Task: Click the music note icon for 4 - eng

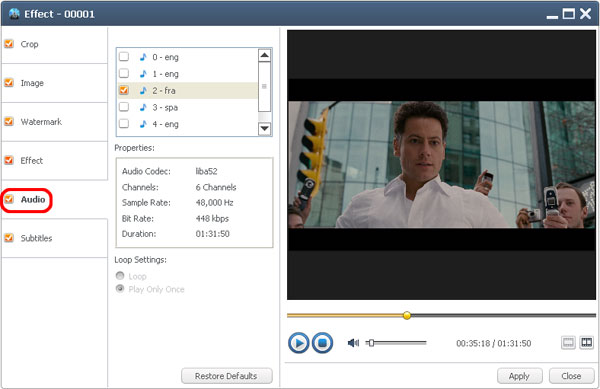Action: (x=143, y=124)
